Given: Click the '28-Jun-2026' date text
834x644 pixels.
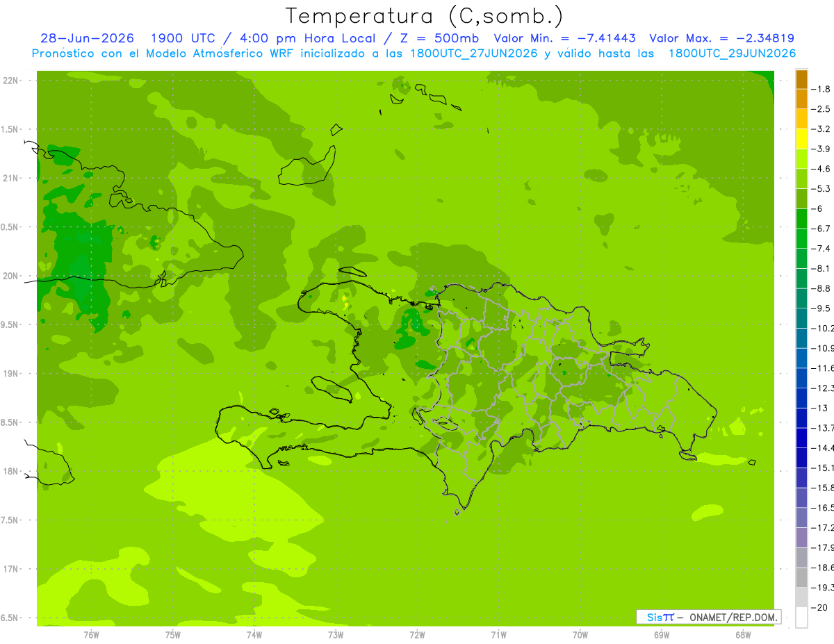Looking at the screenshot, I should pyautogui.click(x=87, y=39).
